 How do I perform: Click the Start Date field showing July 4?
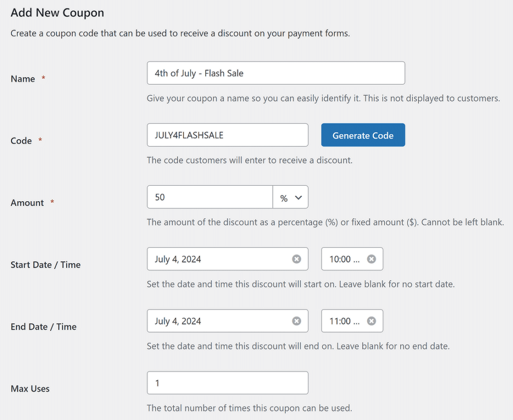pos(220,259)
